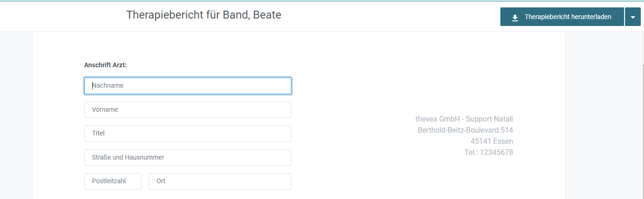Click the download arrow icon on Therapiebericht button
This screenshot has width=644, height=199.
click(515, 17)
